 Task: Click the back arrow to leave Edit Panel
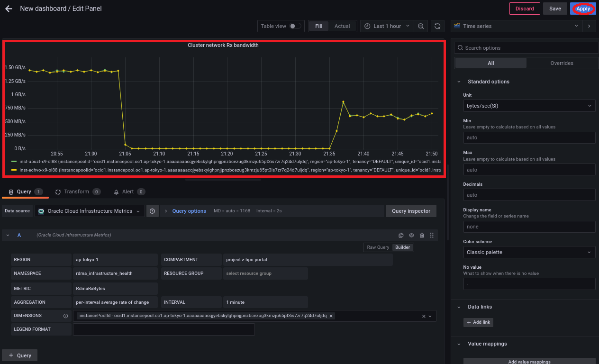(9, 9)
